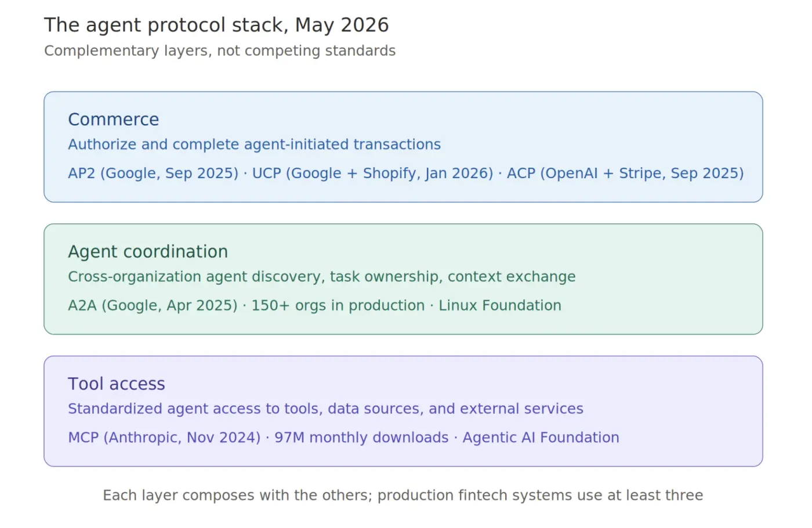Select the Agent coordination heading
The image size is (812, 528).
(148, 252)
